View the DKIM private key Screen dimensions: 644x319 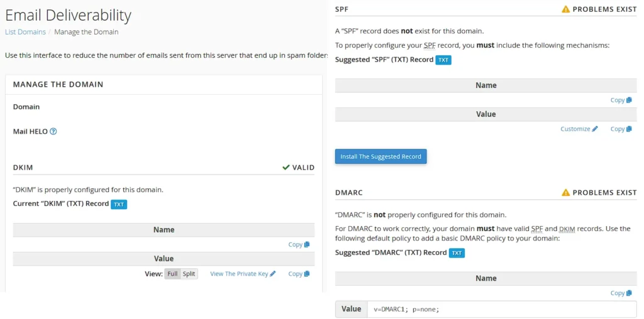click(243, 274)
